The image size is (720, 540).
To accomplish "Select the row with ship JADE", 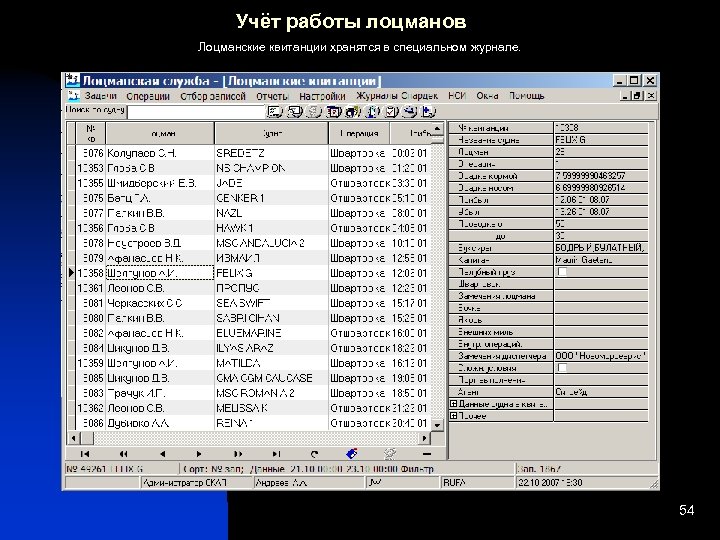I will (254, 183).
